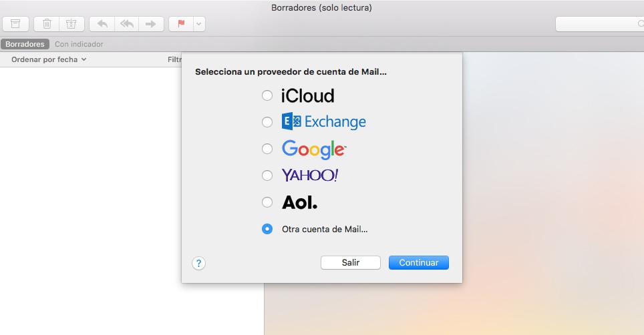The height and width of the screenshot is (335, 644).
Task: Click the red flag icon
Action: coord(180,24)
